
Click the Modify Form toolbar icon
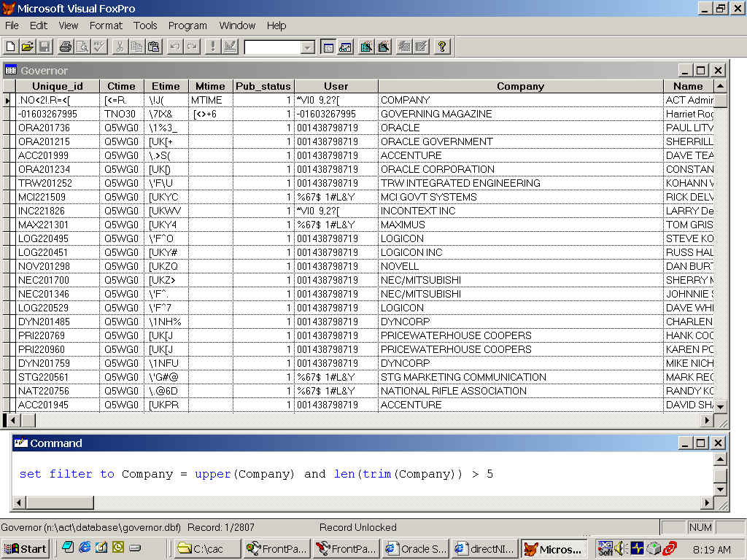coord(230,47)
